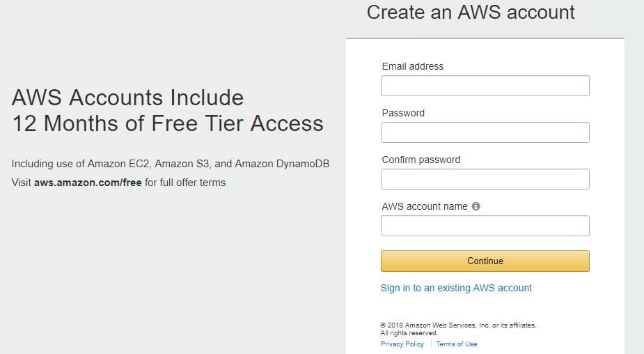Click the Password field label
This screenshot has height=354, width=644.
(x=403, y=113)
